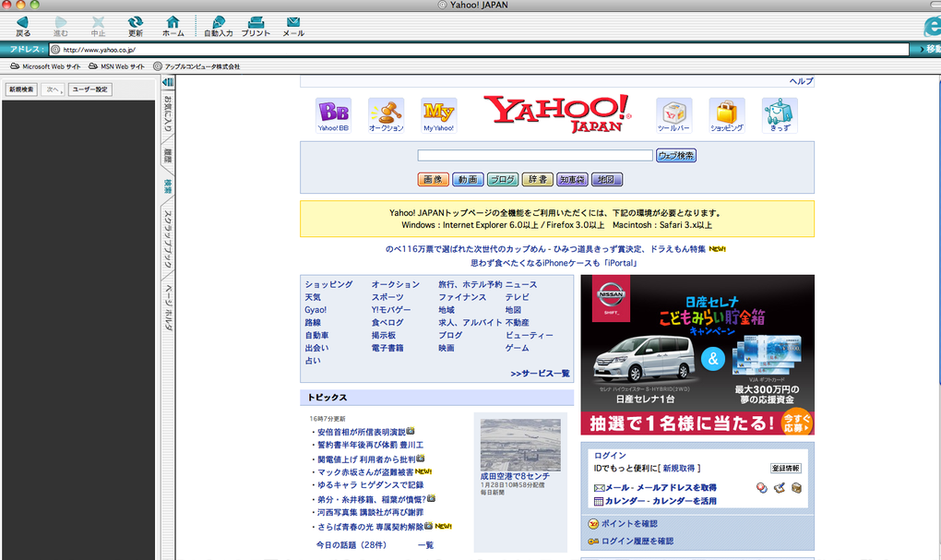This screenshot has height=560, width=941.
Task: Click the 新規検索 button in search panel
Action: coord(21,89)
